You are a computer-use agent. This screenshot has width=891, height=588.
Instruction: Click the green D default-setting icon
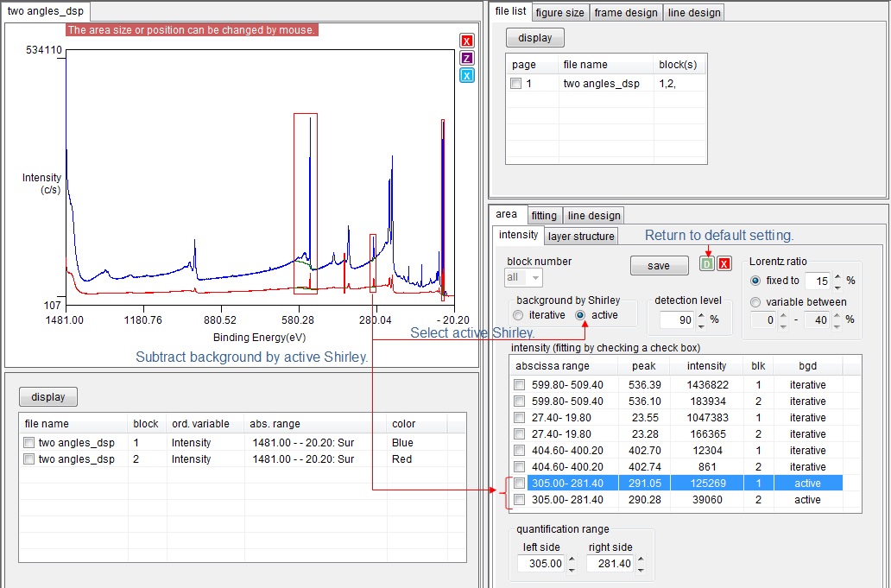pyautogui.click(x=707, y=264)
